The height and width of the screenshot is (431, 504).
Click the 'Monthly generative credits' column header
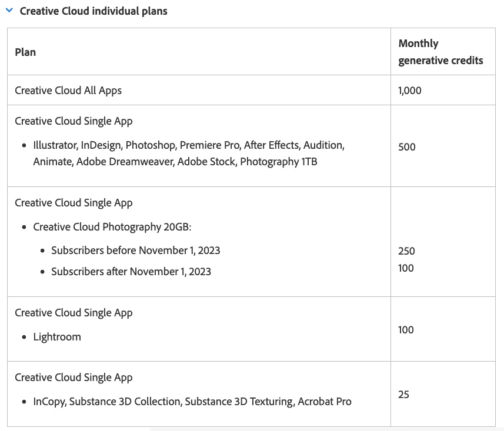[440, 52]
